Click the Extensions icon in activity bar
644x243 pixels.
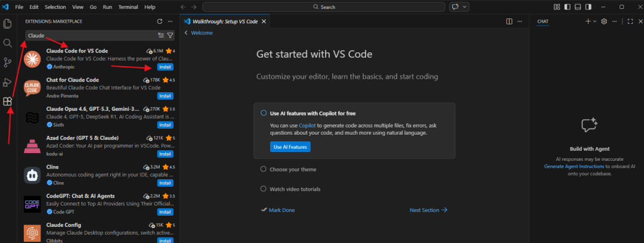tap(8, 102)
